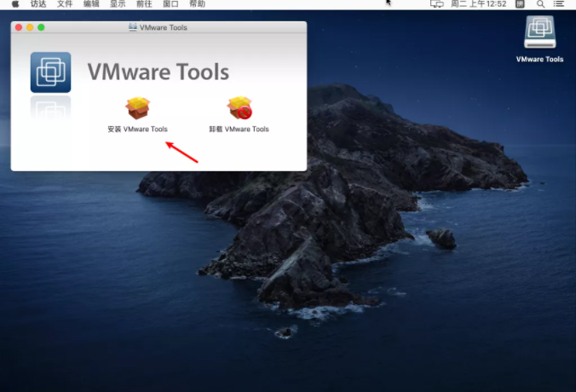Viewport: 576px width, 392px height.
Task: Open the Apple menu
Action: tap(15, 4)
